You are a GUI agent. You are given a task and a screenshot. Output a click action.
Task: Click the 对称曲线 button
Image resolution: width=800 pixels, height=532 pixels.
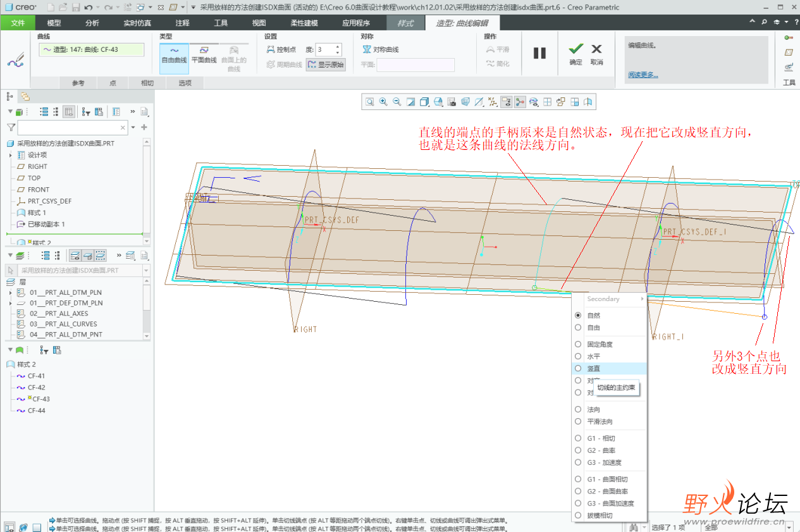pyautogui.click(x=380, y=49)
